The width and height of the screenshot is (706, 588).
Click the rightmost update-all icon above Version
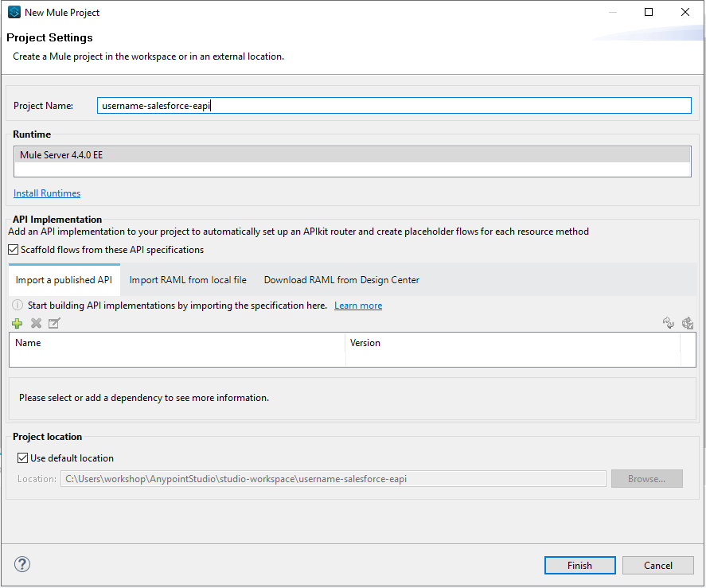pos(688,323)
